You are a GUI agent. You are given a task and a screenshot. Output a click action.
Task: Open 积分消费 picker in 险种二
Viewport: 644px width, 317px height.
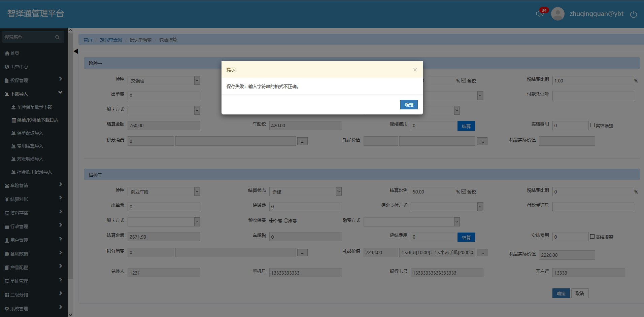302,253
